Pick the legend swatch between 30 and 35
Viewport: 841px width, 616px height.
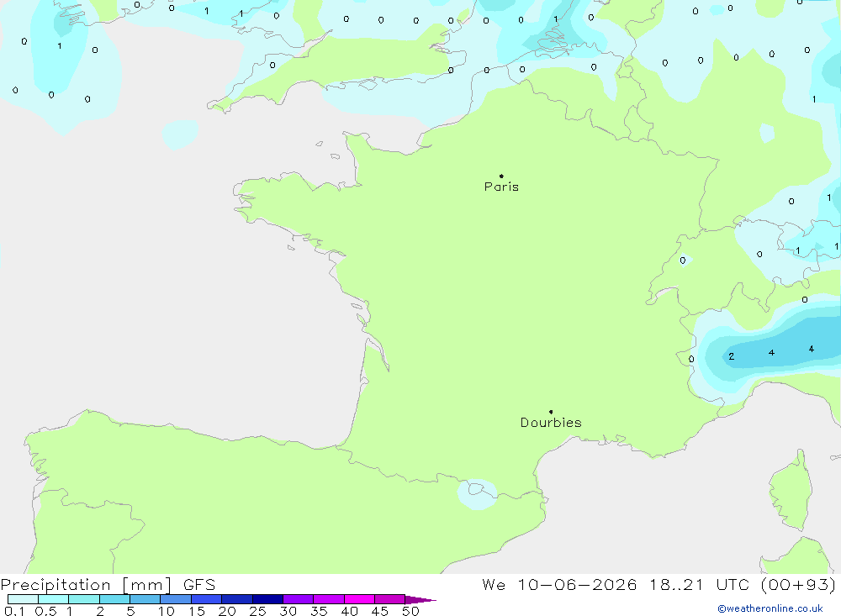(x=299, y=599)
